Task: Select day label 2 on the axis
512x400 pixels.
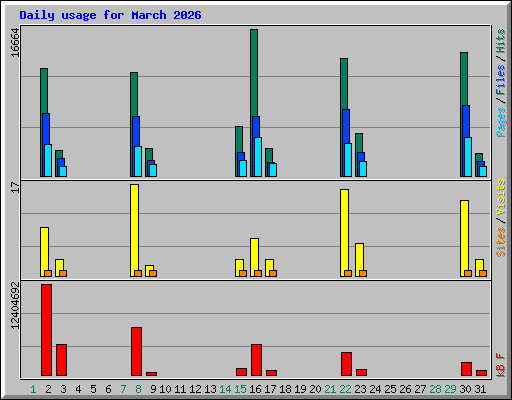Action: click(x=48, y=389)
